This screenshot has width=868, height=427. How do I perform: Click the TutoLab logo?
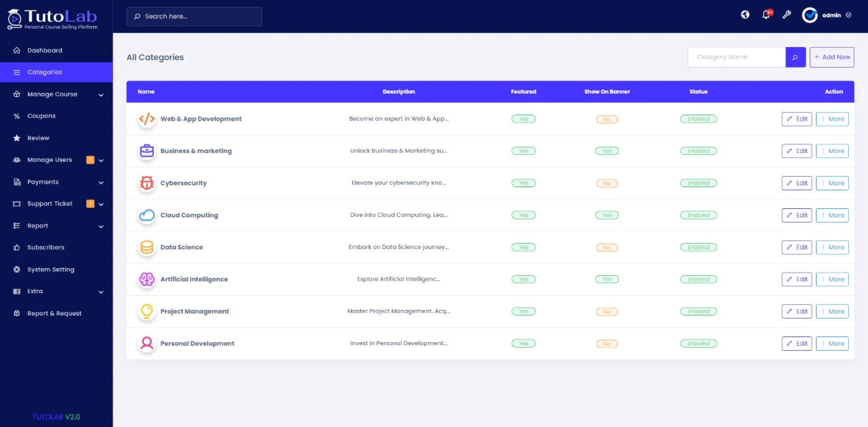(53, 19)
